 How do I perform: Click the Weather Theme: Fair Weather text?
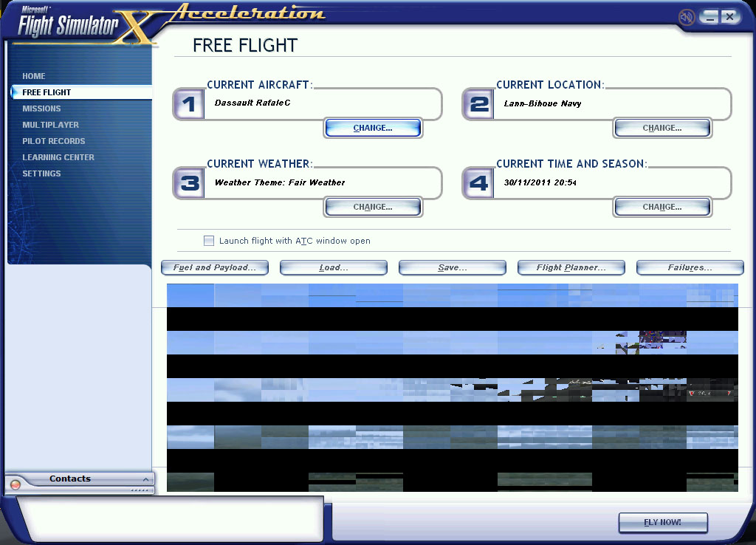coord(280,183)
